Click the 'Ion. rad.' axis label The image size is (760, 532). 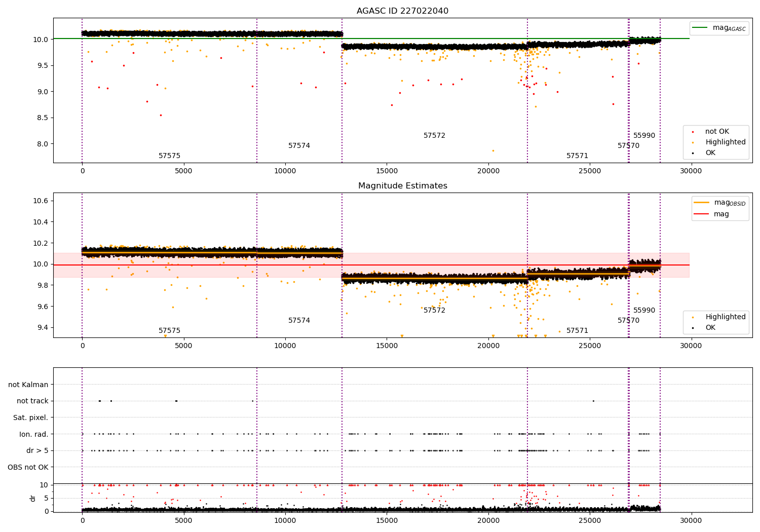click(x=34, y=435)
